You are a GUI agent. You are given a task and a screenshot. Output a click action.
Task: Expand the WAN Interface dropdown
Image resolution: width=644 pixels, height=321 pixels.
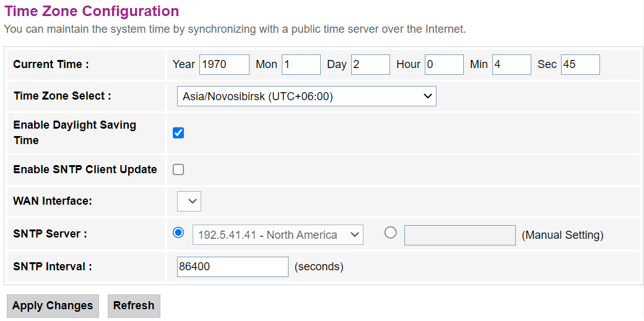click(x=189, y=201)
